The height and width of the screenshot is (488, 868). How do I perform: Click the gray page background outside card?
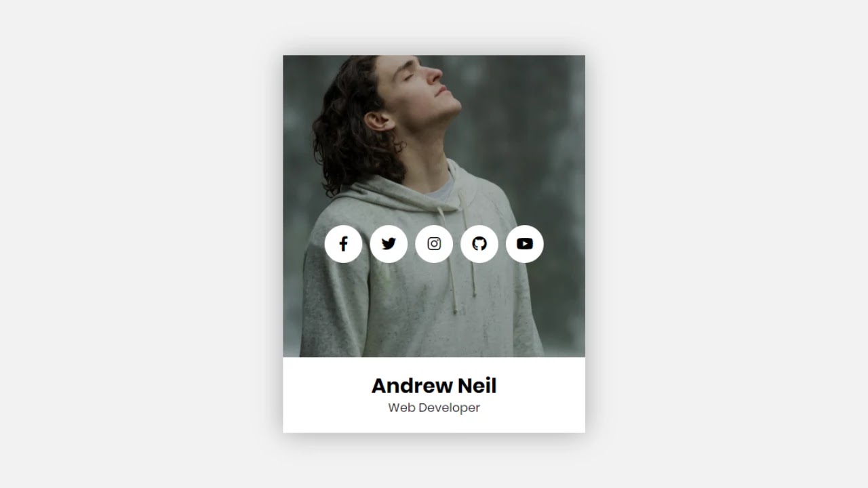coord(136,244)
